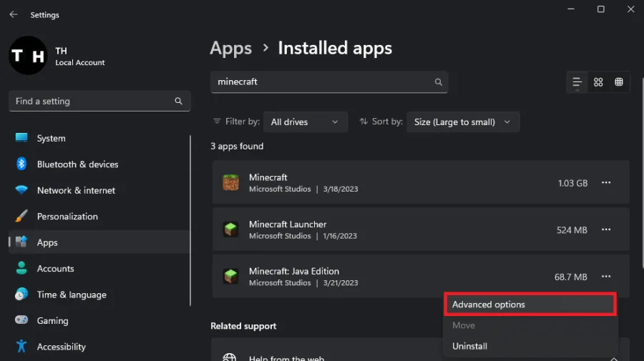Go to Apps breadcrumb link
The width and height of the screenshot is (644, 361).
(230, 49)
